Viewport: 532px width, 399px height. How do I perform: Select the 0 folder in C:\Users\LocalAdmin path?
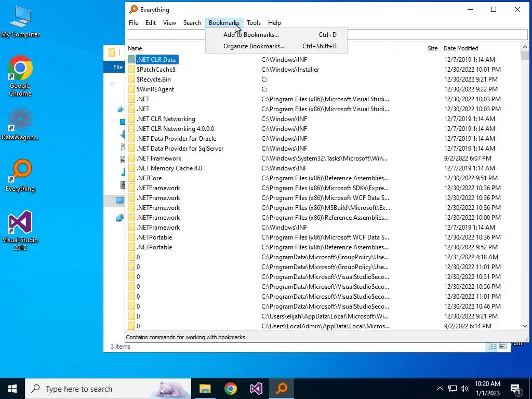pos(324,326)
